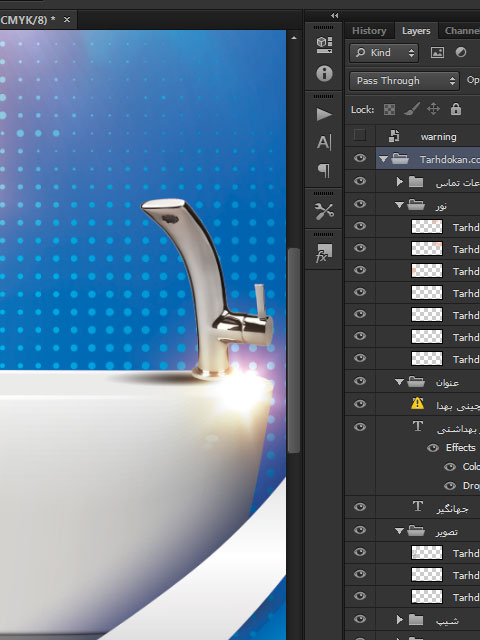
Task: Filter layers by adjustment layers icon
Action: 461,53
